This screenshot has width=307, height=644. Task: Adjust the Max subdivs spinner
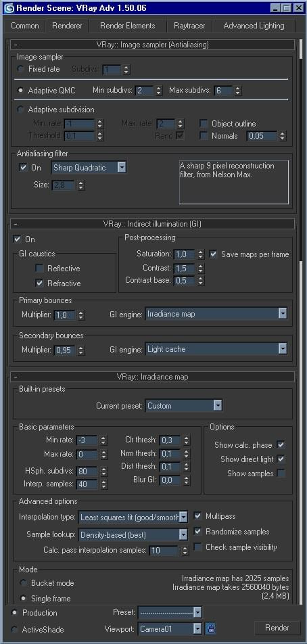click(x=238, y=91)
